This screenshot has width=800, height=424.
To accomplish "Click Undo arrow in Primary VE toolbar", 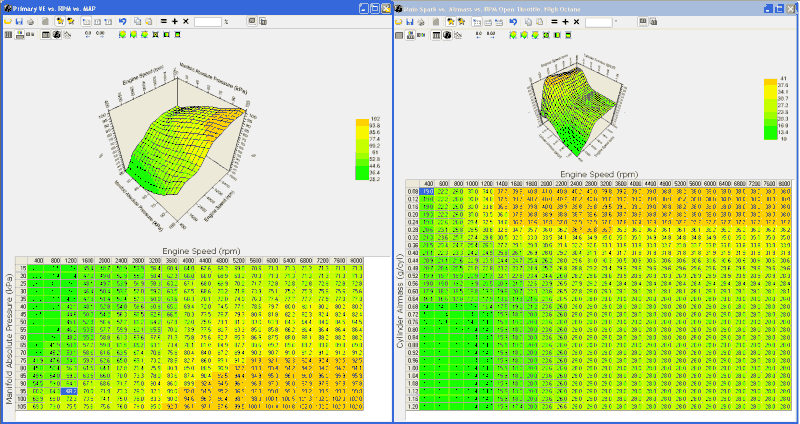I will 122,21.
